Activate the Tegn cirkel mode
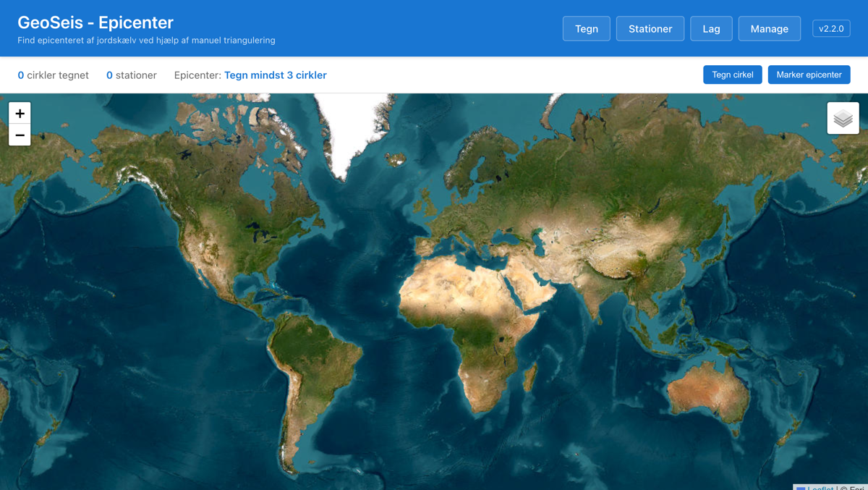This screenshot has height=490, width=868. [x=732, y=74]
